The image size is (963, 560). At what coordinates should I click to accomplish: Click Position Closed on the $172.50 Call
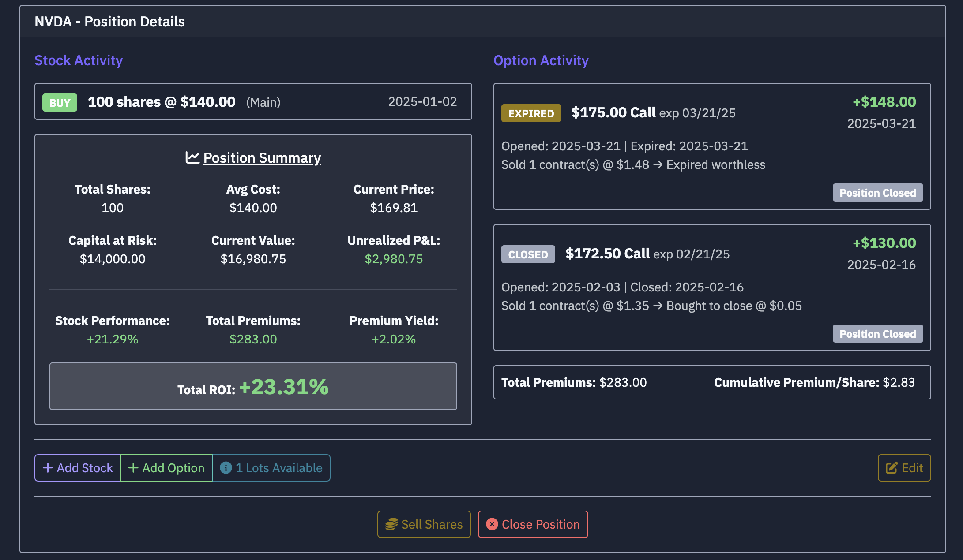point(877,334)
